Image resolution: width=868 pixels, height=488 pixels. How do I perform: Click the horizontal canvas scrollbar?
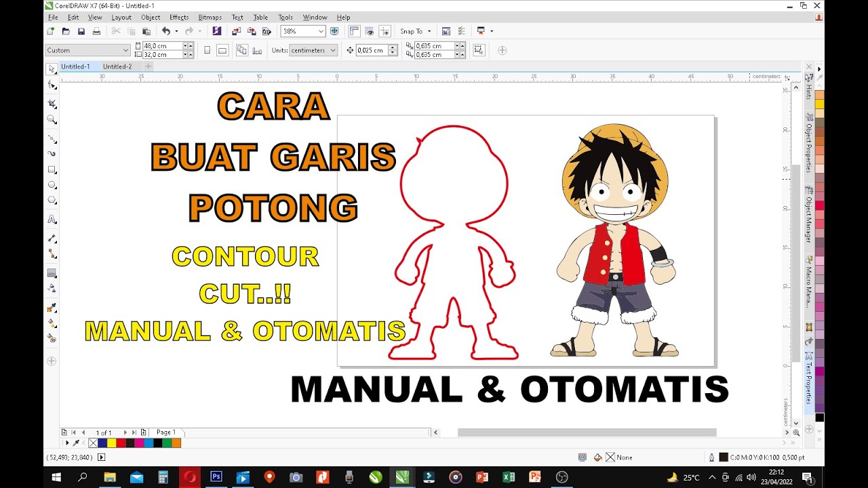[587, 432]
